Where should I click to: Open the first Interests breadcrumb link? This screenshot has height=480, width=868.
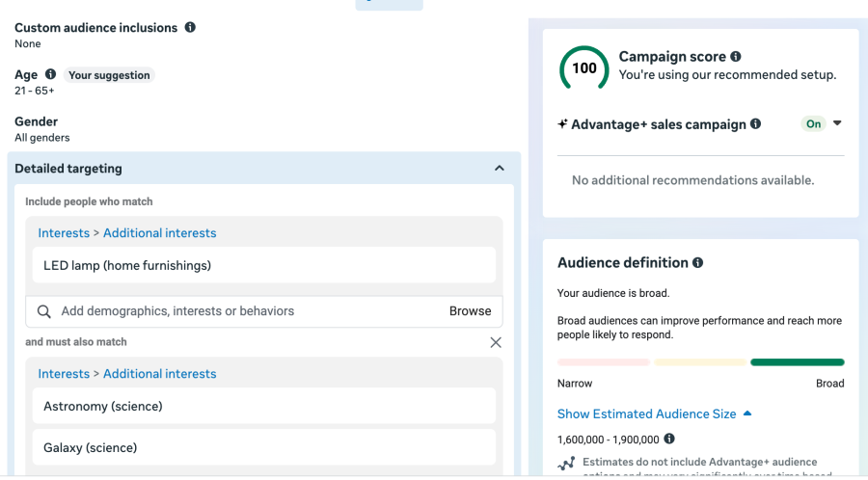63,233
